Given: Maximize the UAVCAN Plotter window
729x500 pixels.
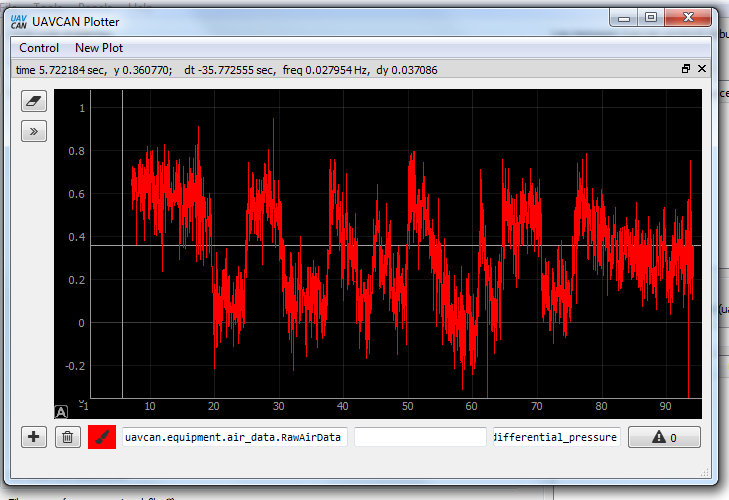Looking at the screenshot, I should tap(651, 18).
